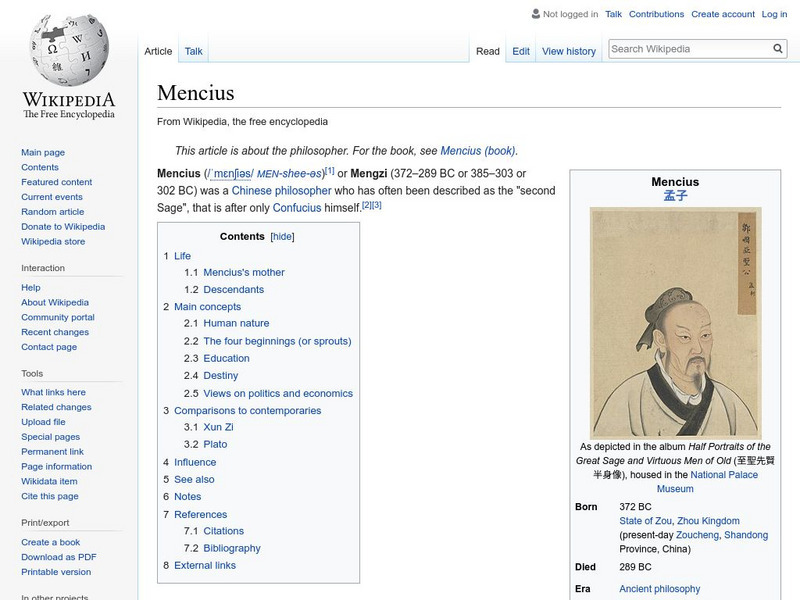Click the search magnifying glass icon
800x600 pixels.
(777, 47)
